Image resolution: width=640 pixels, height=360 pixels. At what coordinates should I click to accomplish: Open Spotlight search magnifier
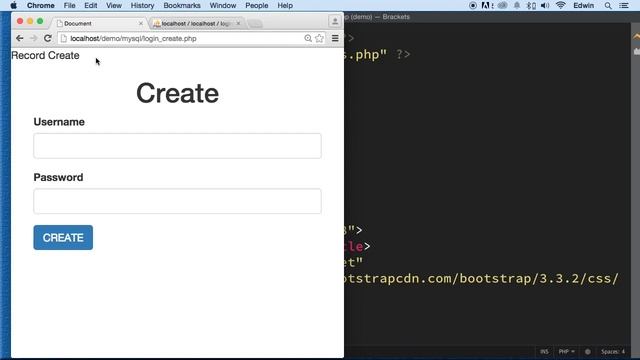point(608,5)
